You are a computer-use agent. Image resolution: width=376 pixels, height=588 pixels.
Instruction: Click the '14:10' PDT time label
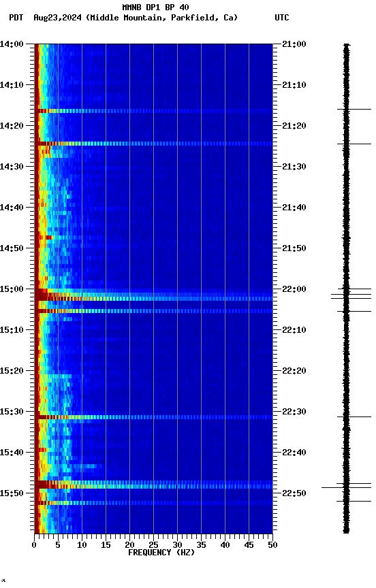pos(12,85)
